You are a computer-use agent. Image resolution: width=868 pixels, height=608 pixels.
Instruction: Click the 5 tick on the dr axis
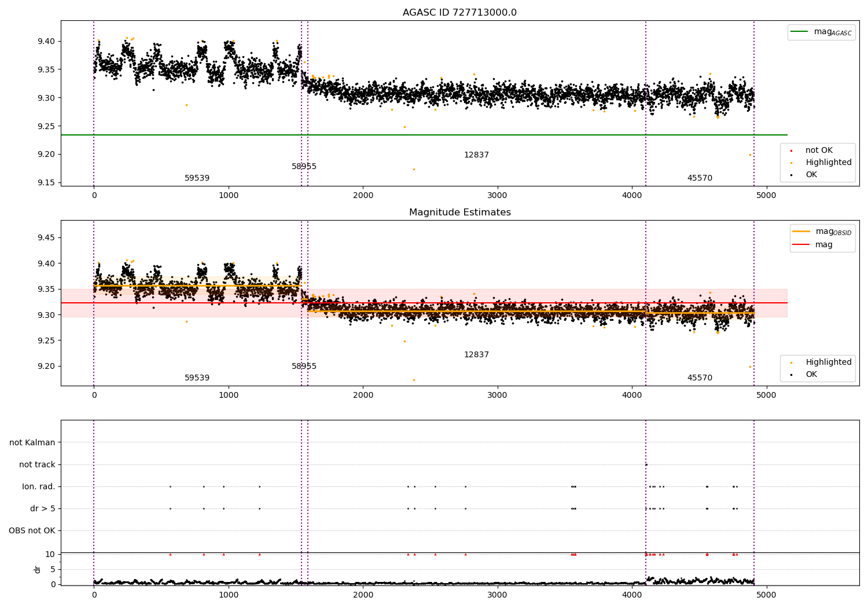(x=53, y=570)
